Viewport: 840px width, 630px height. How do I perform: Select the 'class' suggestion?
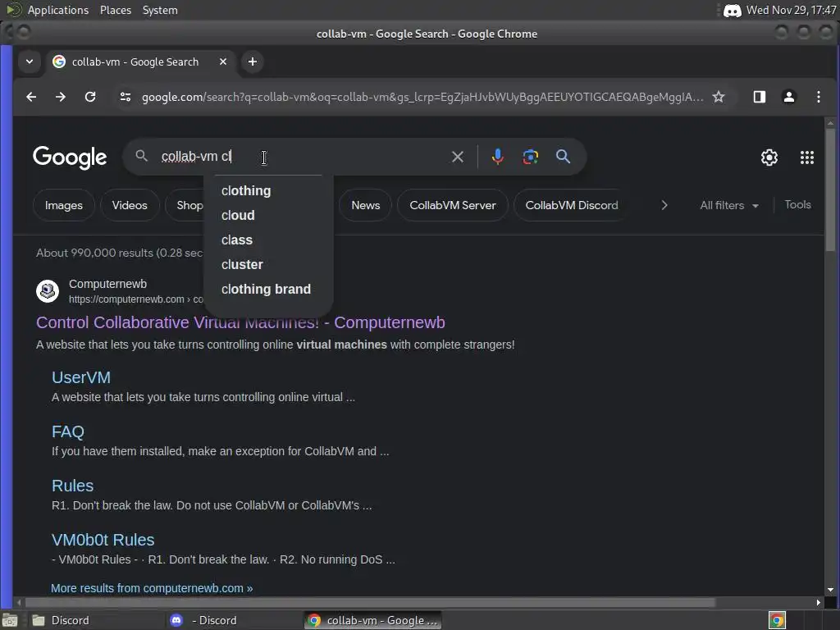click(268, 240)
